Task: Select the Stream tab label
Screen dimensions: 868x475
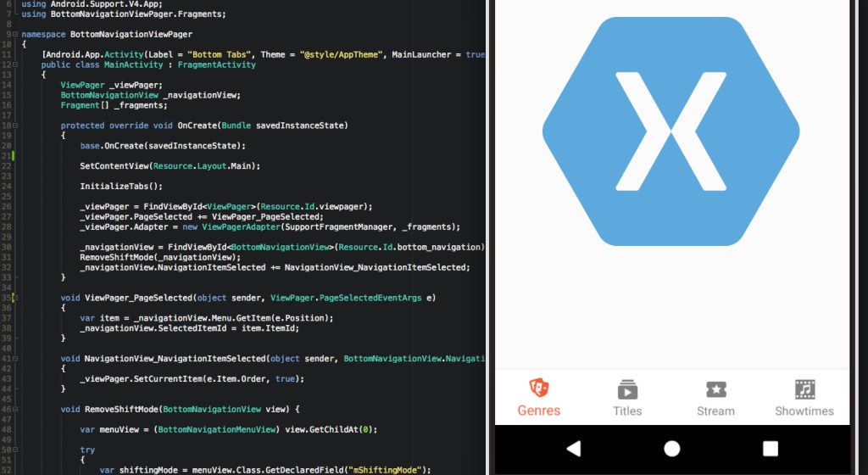Action: pos(715,411)
